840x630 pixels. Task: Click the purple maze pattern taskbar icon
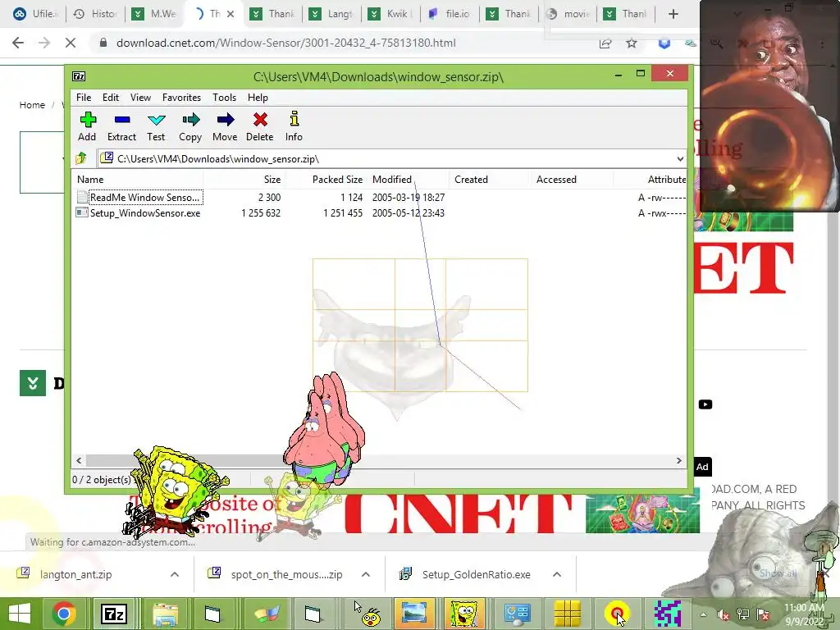(668, 614)
